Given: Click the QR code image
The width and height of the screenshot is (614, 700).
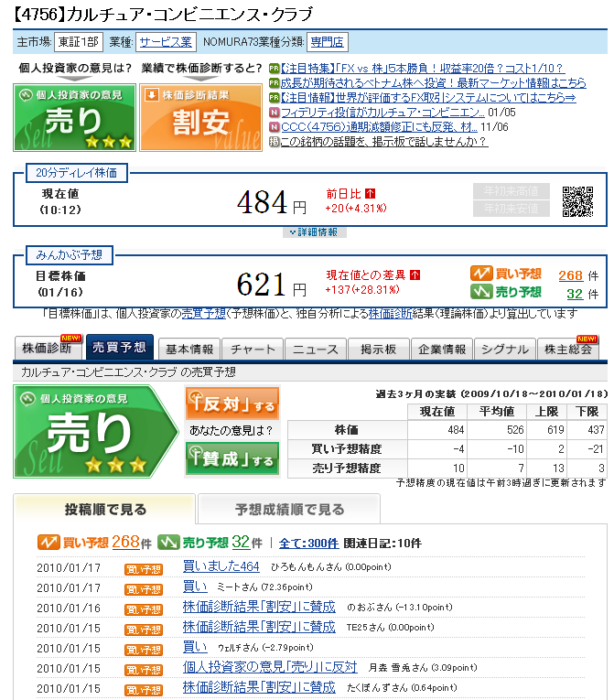Looking at the screenshot, I should (x=577, y=200).
